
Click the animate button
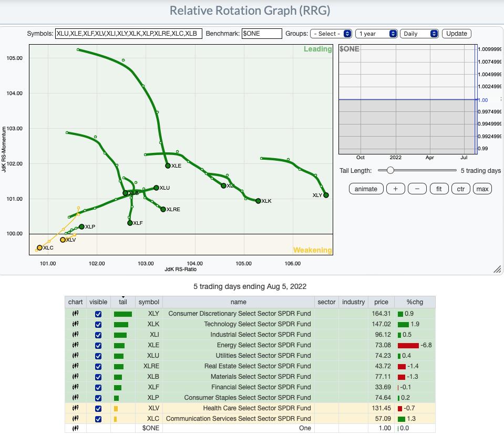tap(366, 189)
